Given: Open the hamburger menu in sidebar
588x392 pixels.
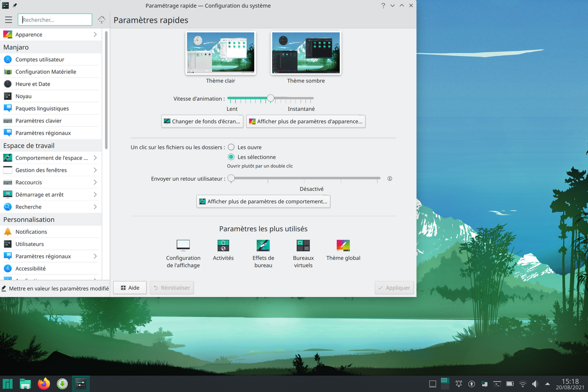Looking at the screenshot, I should pos(8,20).
